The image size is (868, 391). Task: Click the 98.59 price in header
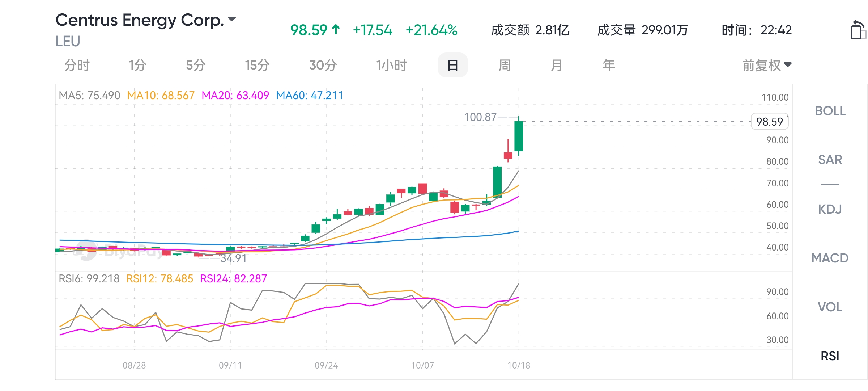pos(309,30)
